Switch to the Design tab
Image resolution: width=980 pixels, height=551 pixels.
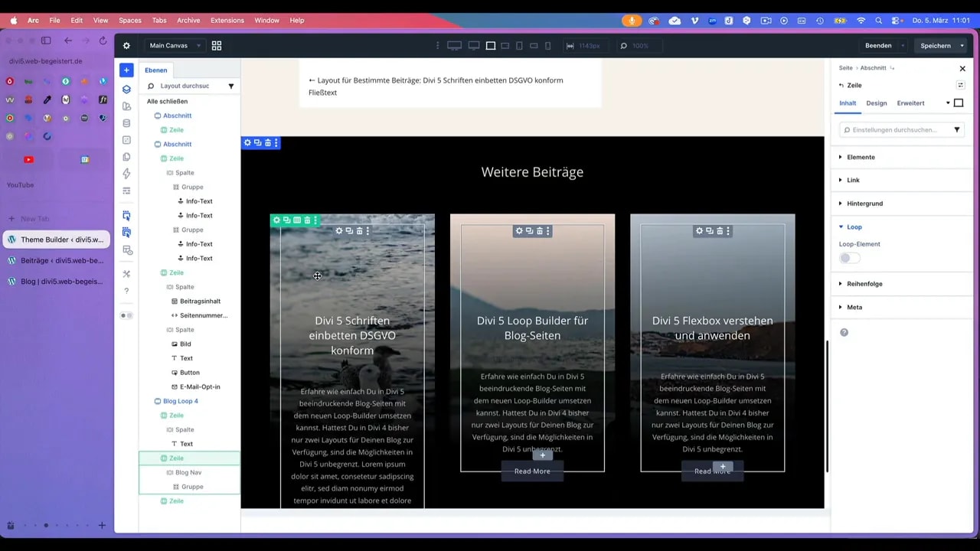click(x=876, y=103)
